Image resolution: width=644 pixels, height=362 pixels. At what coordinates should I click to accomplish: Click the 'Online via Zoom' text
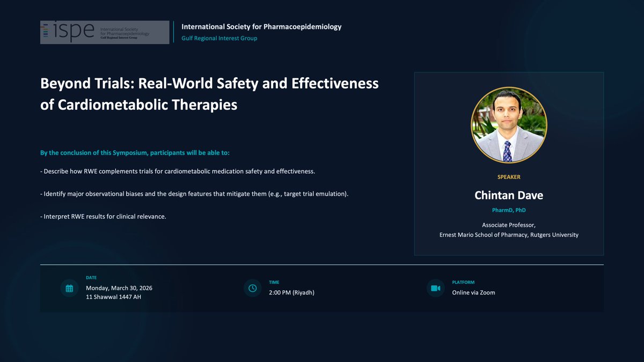point(473,293)
